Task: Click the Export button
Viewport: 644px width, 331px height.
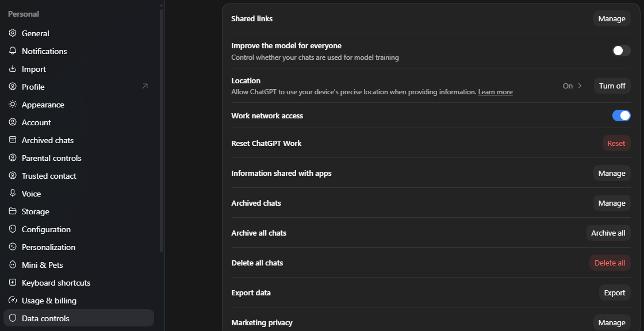Action: pos(615,293)
